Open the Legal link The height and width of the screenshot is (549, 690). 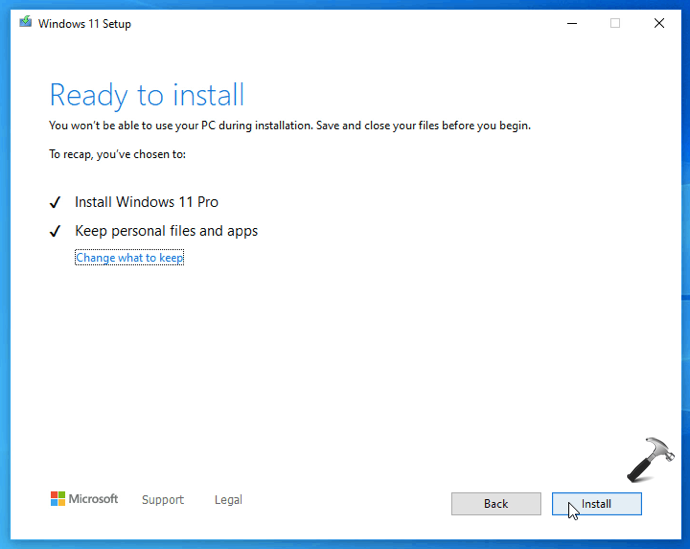coord(228,499)
